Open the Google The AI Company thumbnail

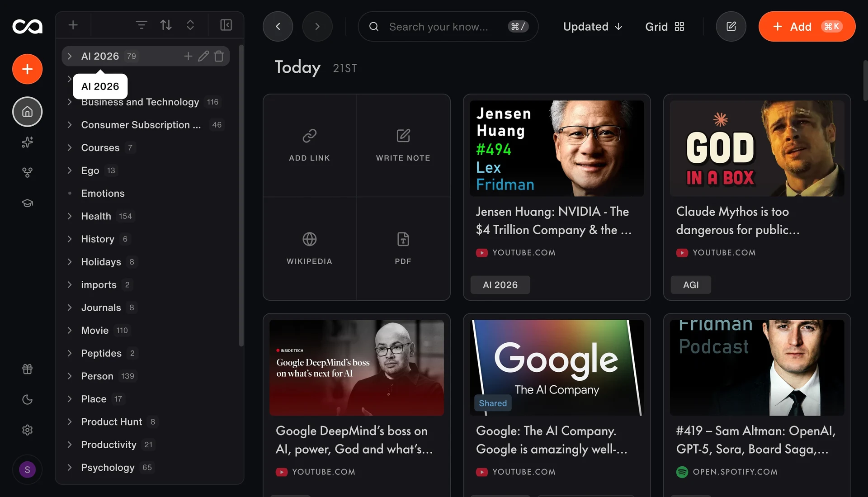[557, 368]
